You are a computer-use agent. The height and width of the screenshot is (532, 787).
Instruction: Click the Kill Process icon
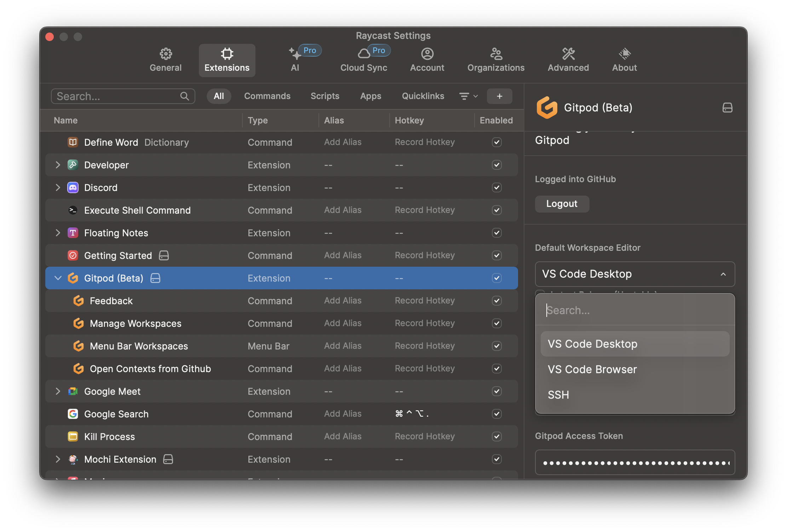click(73, 436)
